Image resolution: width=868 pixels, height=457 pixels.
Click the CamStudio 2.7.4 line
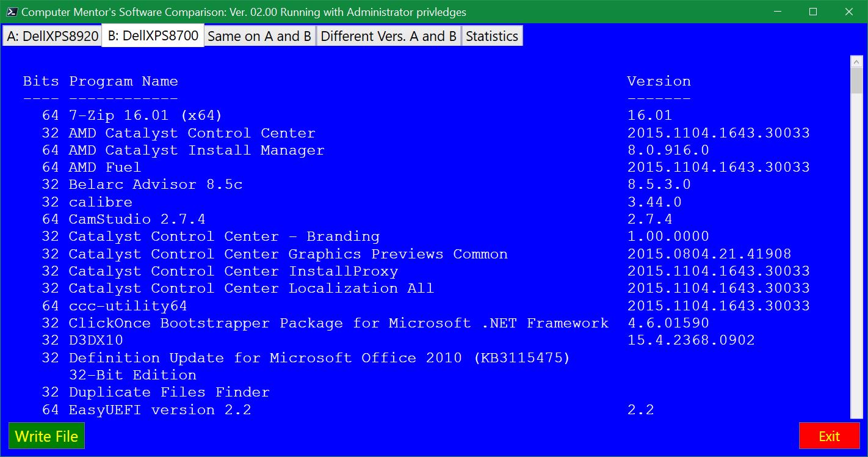137,219
